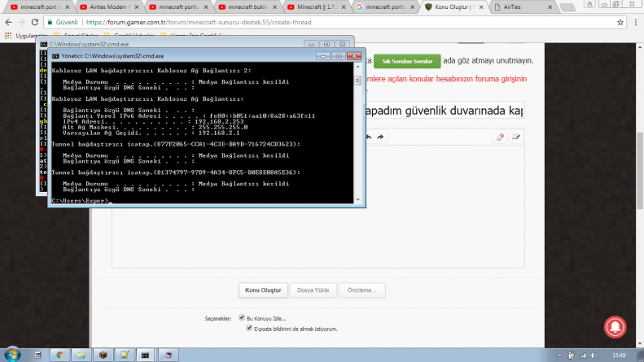The height and width of the screenshot is (362, 644).
Task: Click the browser forward arrow
Action: point(22,22)
